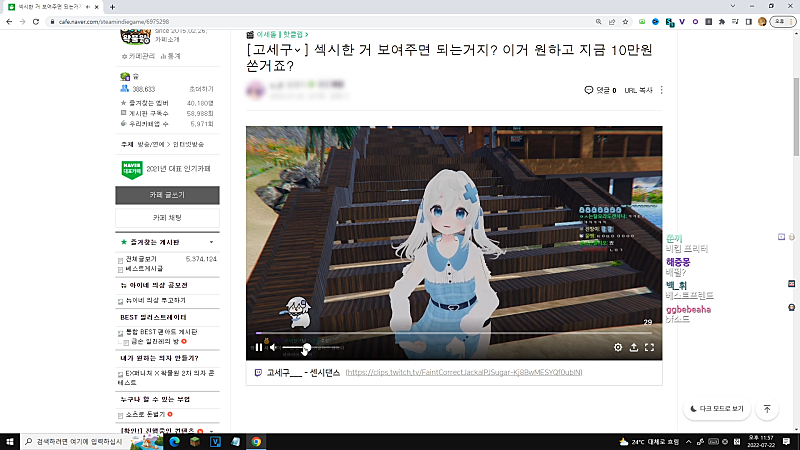Open the Twitch clip URL link
Image resolution: width=800 pixels, height=450 pixels.
pyautogui.click(x=464, y=372)
